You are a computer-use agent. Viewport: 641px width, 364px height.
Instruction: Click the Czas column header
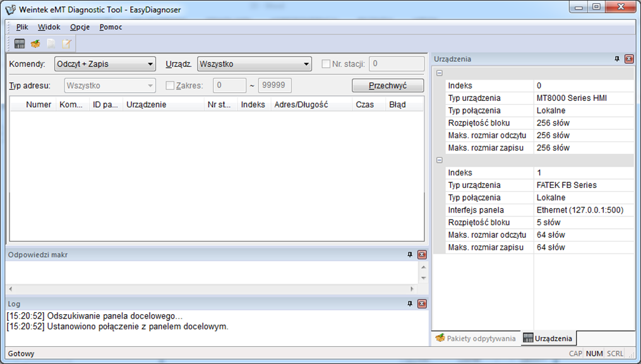pos(369,105)
